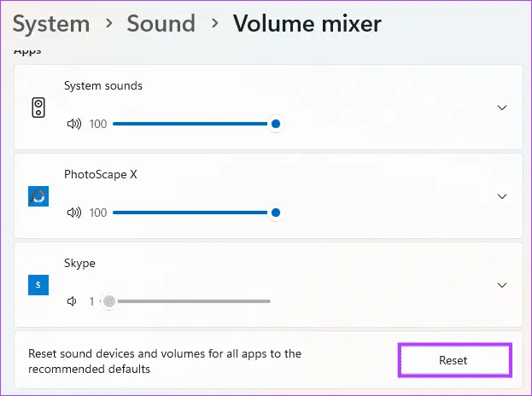Screen dimensions: 532x396
Task: Click the System sounds volume slider handle
Action: tap(275, 124)
